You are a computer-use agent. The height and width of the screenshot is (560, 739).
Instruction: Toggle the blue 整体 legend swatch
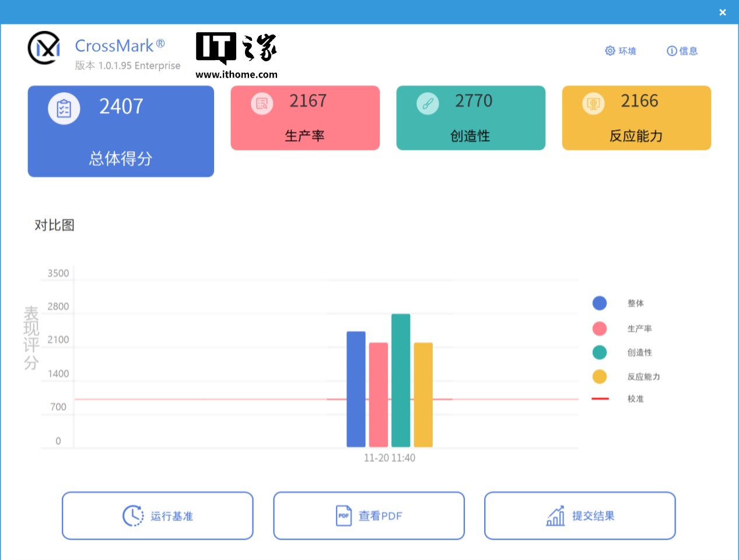click(600, 303)
